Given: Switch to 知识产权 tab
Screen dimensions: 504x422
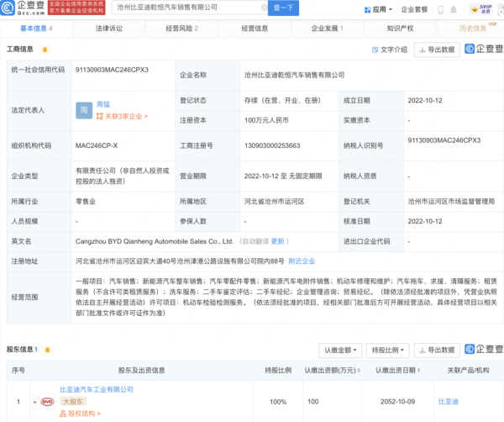Looking at the screenshot, I should tap(400, 29).
